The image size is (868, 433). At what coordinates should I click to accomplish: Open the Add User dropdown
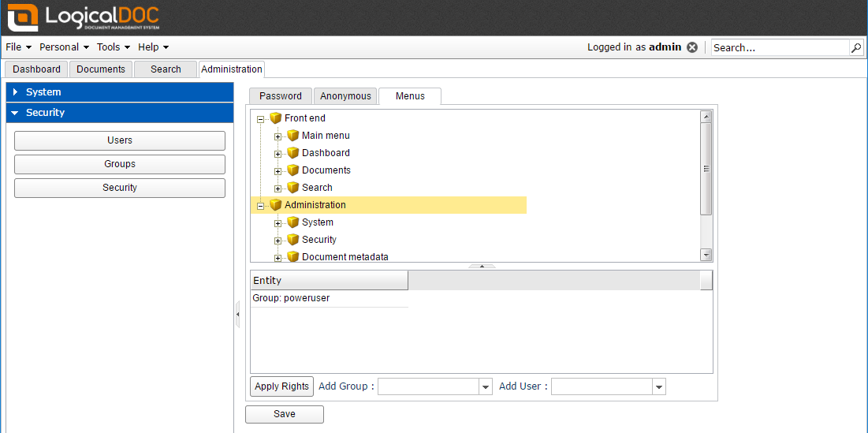click(x=659, y=386)
